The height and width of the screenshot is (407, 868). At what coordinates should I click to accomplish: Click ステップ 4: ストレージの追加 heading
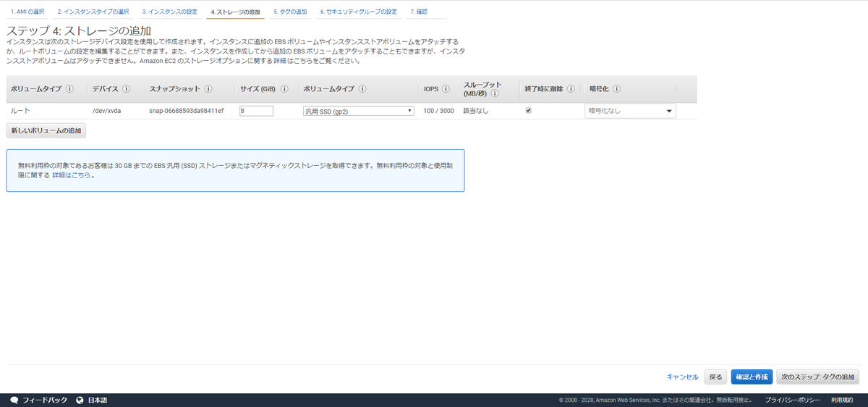tap(79, 30)
